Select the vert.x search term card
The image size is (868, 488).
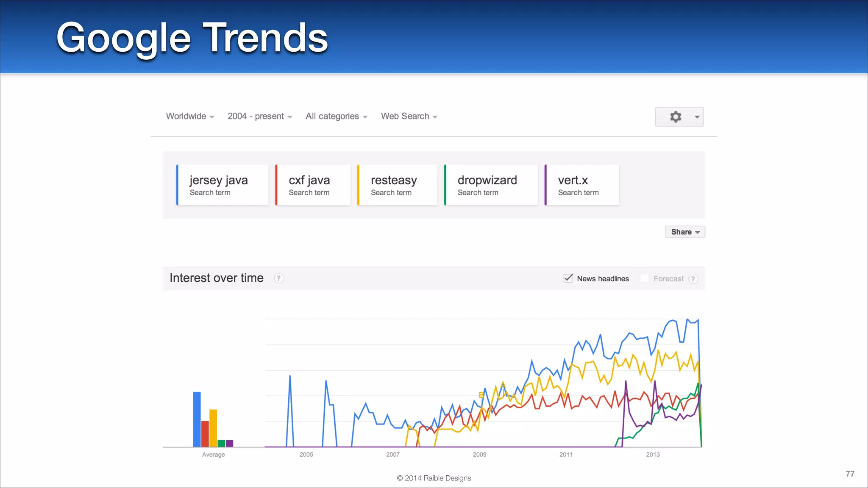click(x=582, y=185)
